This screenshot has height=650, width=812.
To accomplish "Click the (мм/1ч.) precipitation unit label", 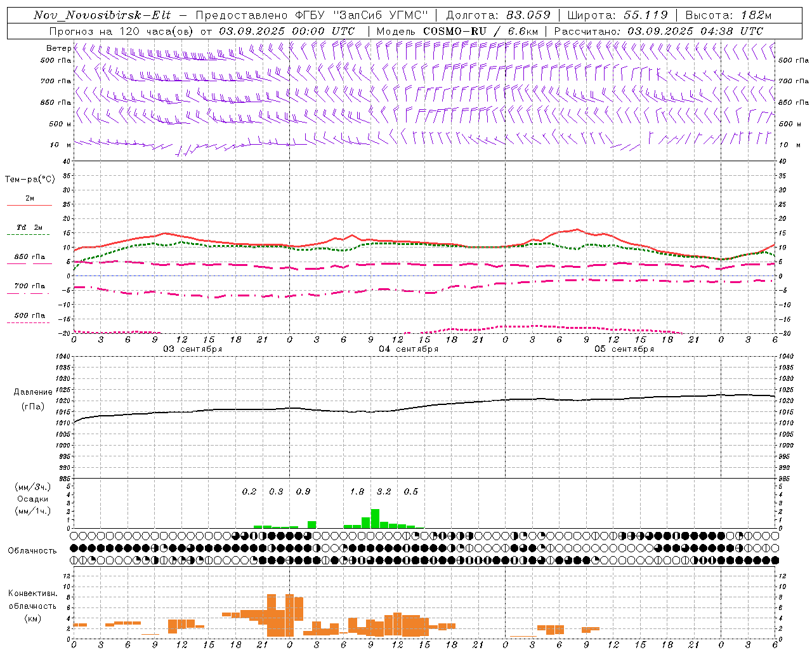I will (33, 511).
